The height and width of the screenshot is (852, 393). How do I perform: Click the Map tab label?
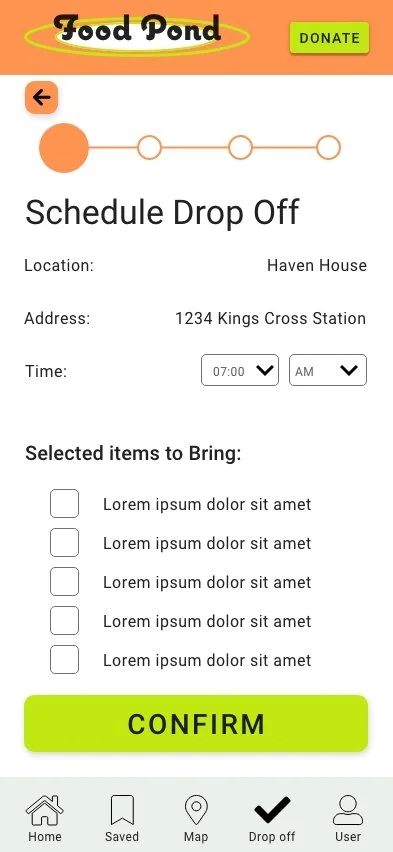196,836
